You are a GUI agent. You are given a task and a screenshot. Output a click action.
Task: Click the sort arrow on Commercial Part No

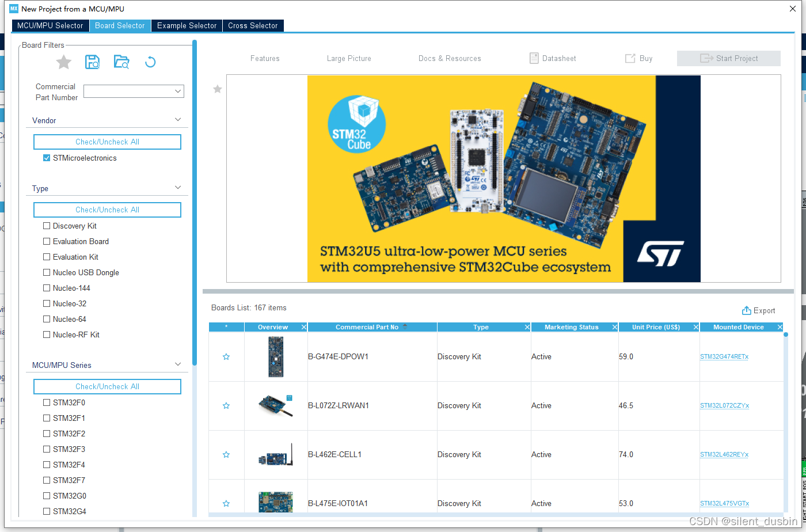click(x=405, y=326)
